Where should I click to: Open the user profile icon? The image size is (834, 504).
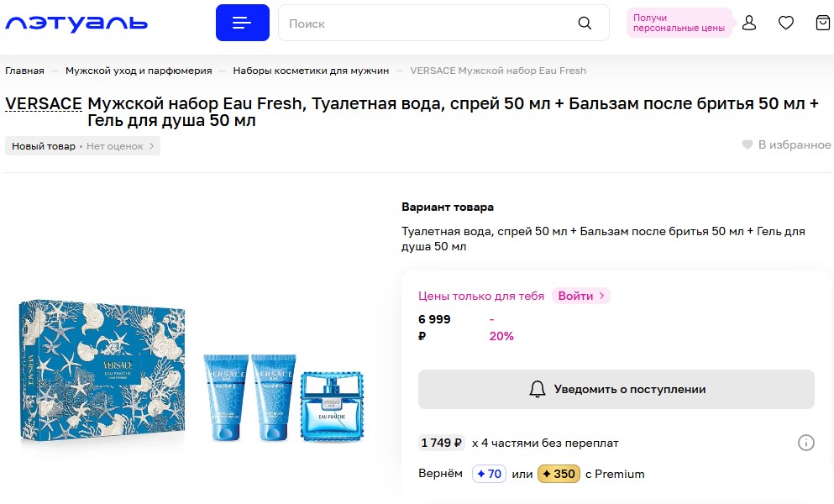[748, 23]
